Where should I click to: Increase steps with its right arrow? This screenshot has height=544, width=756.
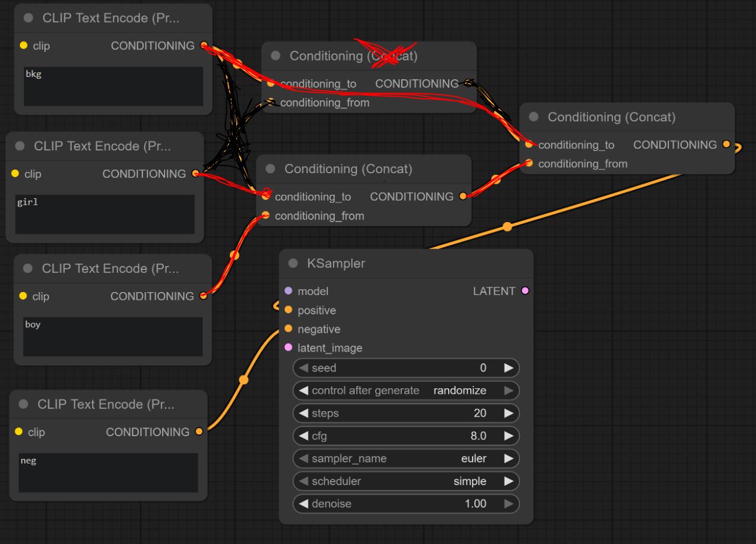pyautogui.click(x=509, y=413)
